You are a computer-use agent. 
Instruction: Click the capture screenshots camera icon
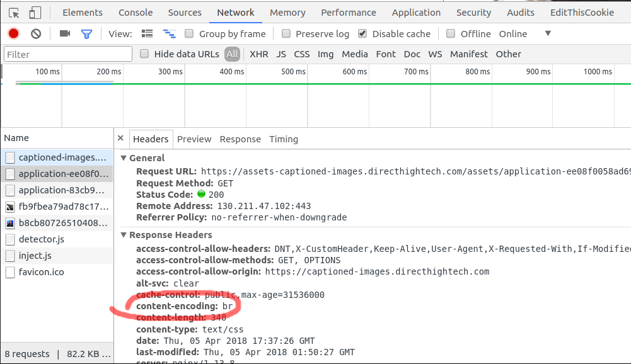click(65, 34)
